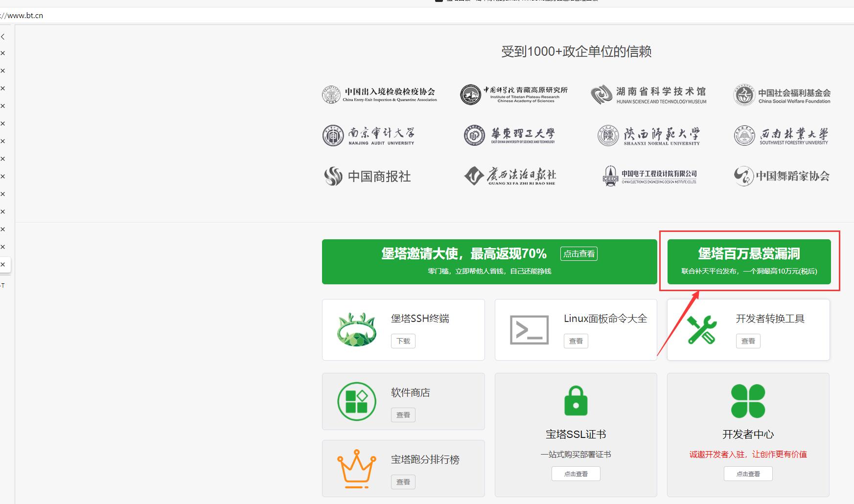Click the Southwest Forestry University logo
Image resolution: width=854 pixels, height=504 pixels.
coord(781,136)
